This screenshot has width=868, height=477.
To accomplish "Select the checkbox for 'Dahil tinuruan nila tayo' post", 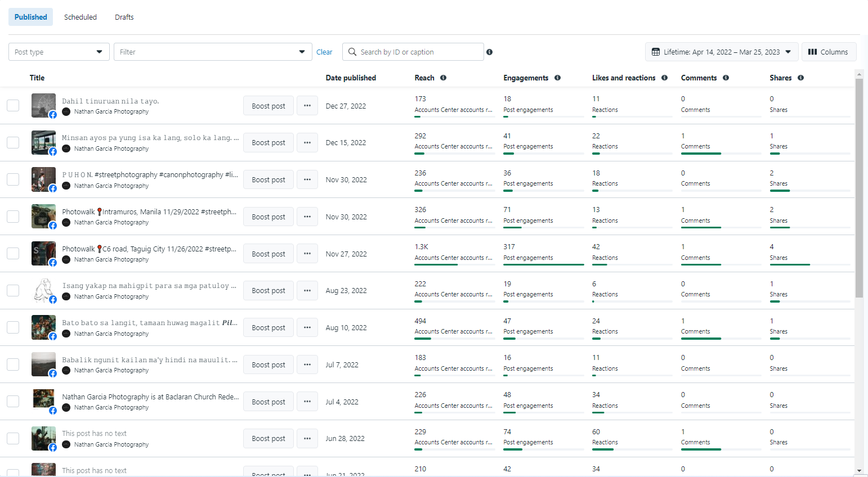I will pyautogui.click(x=13, y=106).
